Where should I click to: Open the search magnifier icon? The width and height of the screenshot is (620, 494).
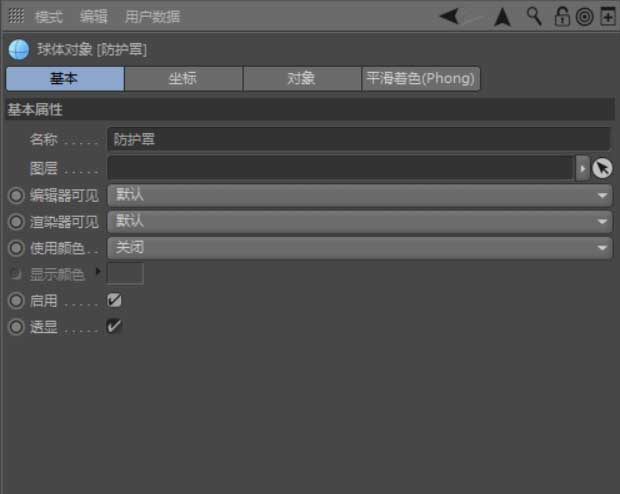click(x=534, y=16)
